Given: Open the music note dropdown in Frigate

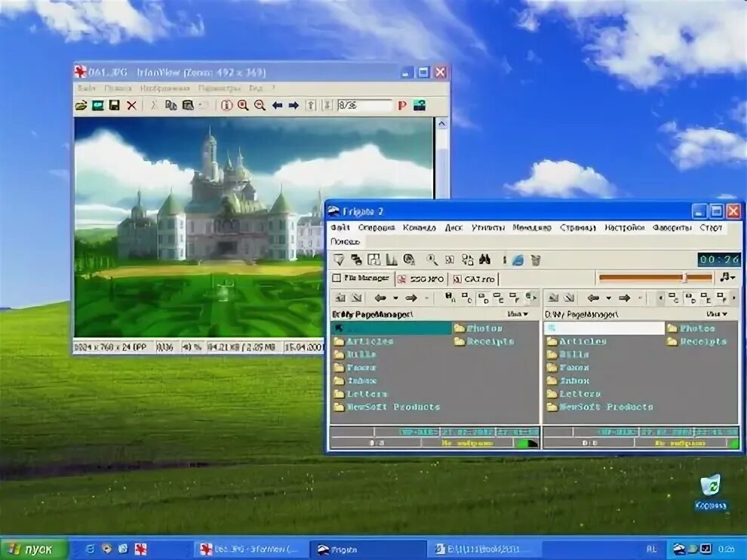Looking at the screenshot, I should click(x=727, y=278).
